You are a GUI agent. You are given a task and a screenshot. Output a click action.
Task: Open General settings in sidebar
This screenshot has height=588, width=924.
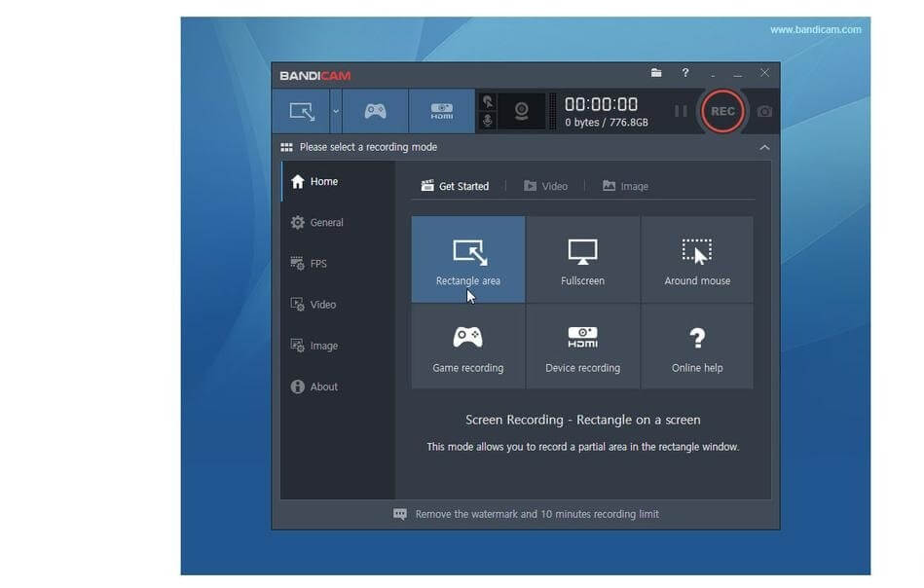[338, 223]
